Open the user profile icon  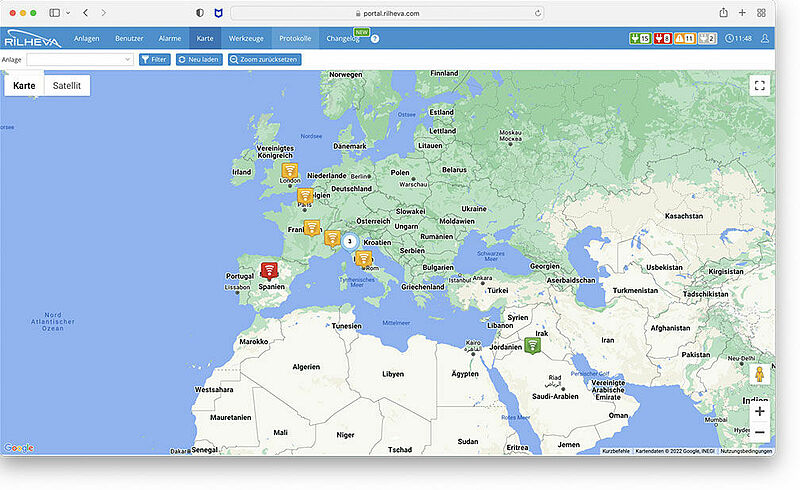(765, 38)
